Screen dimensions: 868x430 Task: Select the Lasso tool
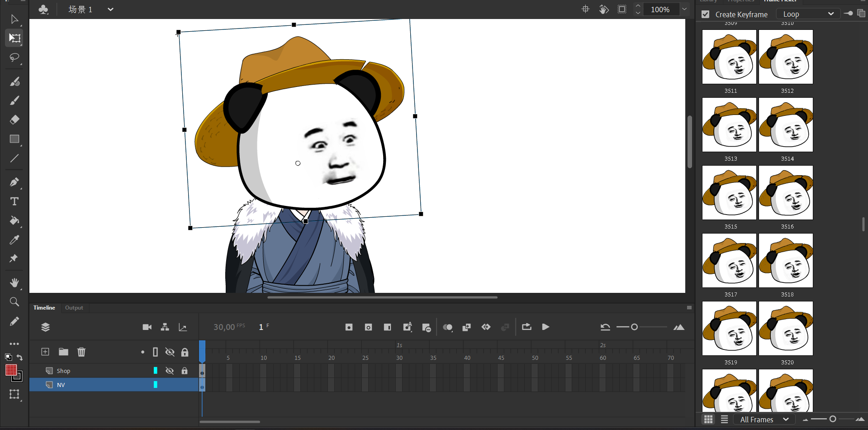(14, 57)
